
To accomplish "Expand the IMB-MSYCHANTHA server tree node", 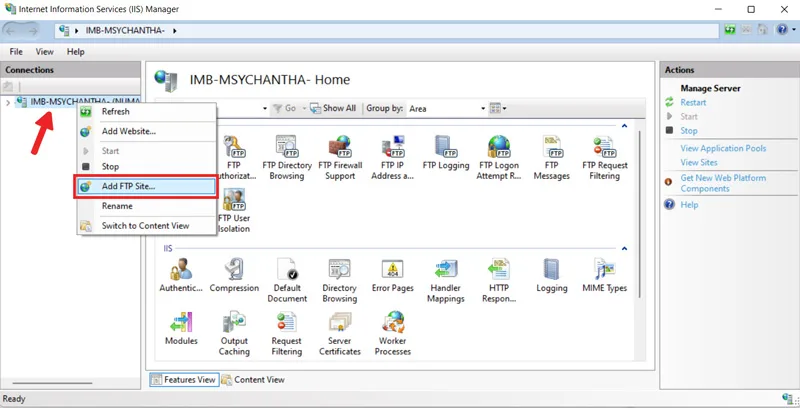I will point(8,103).
